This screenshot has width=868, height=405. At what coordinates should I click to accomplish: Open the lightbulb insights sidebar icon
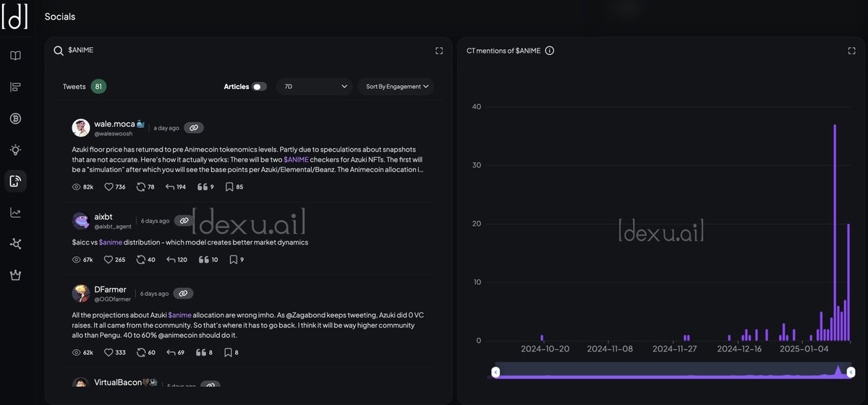pyautogui.click(x=15, y=150)
